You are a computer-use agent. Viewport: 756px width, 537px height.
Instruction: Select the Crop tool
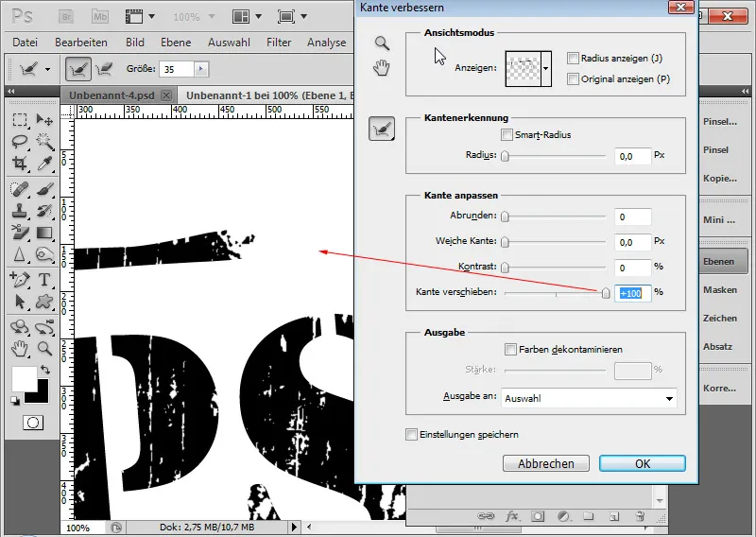19,164
